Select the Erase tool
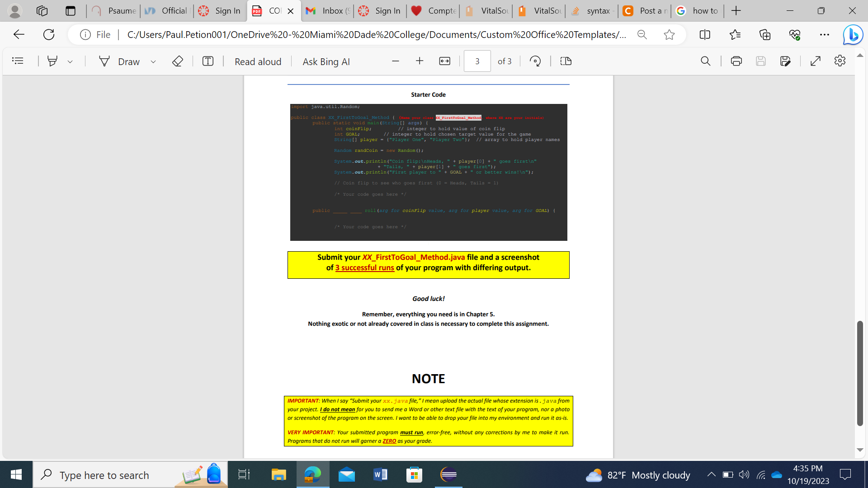 pos(177,61)
